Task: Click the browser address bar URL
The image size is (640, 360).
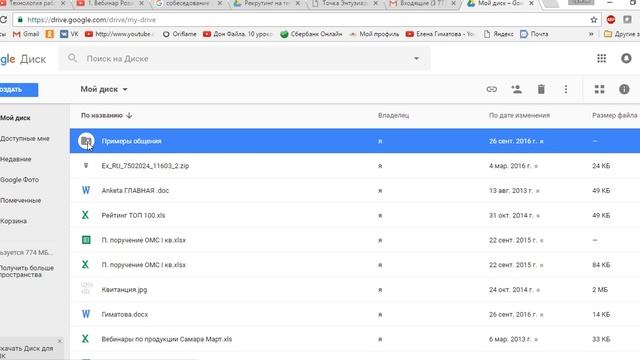Action: click(91, 20)
